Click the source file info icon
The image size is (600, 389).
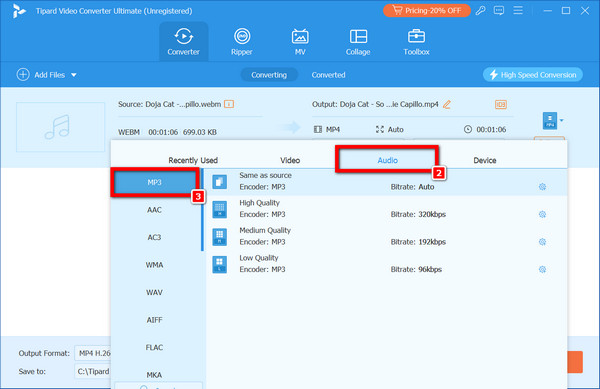[229, 104]
